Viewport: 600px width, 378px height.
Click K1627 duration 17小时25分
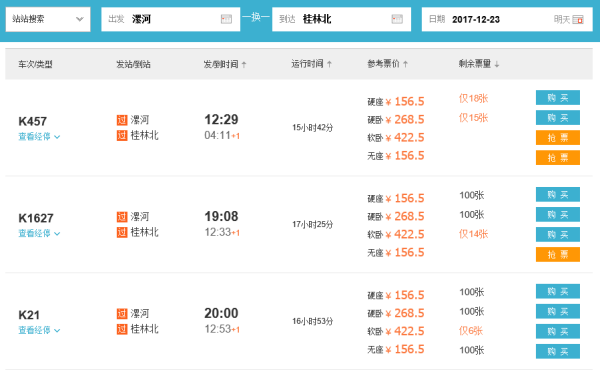pos(312,224)
